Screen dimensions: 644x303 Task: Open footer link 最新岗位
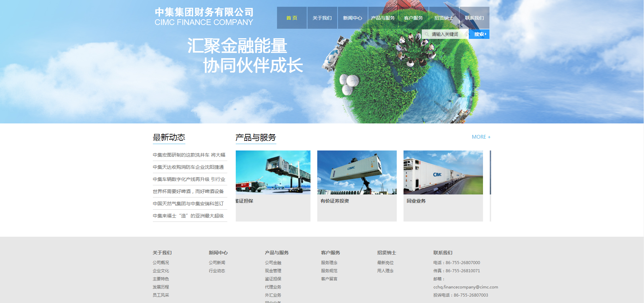[385, 263]
